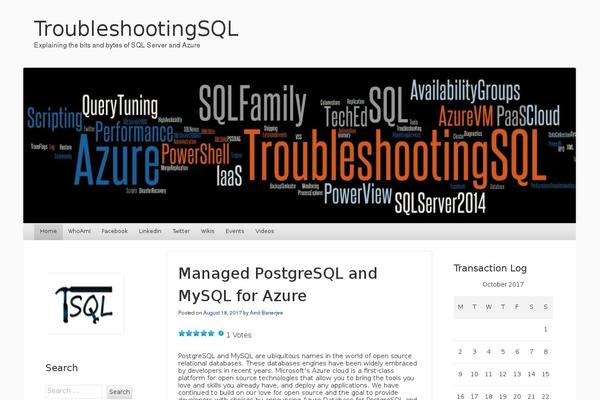Click the 'Transaction Log' widget heading
Viewport: 600px width, 400px height.
coord(490,268)
